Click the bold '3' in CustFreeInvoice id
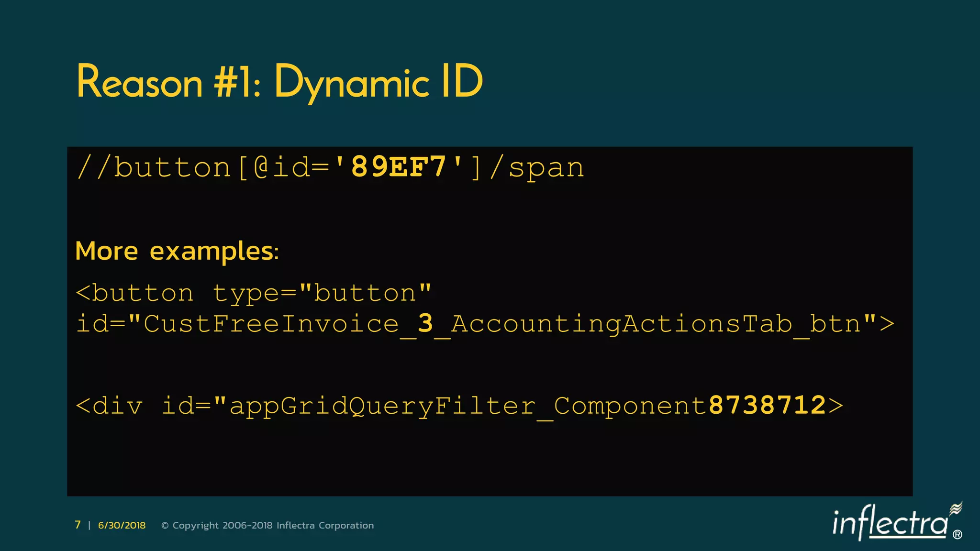Image resolution: width=980 pixels, height=551 pixels. click(425, 323)
